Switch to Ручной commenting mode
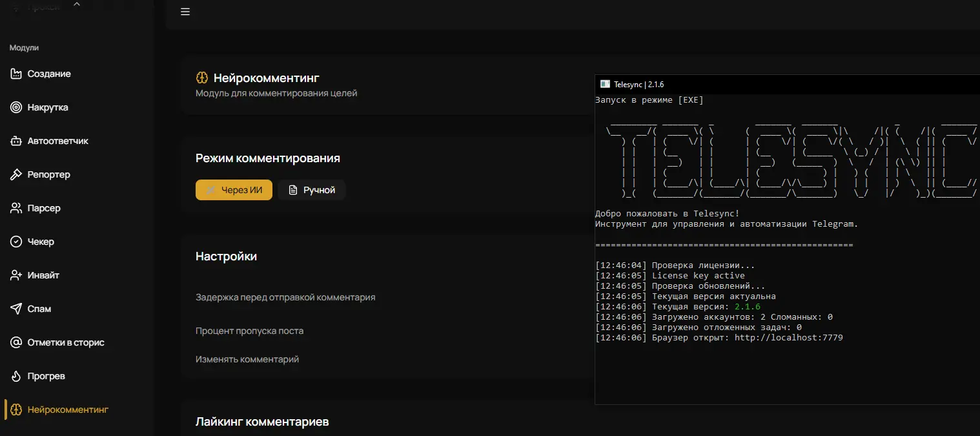Image resolution: width=980 pixels, height=436 pixels. point(312,190)
